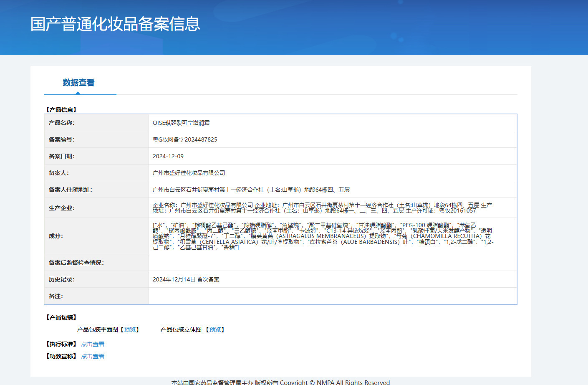Click the NMPA copyright footer text

tap(280, 382)
